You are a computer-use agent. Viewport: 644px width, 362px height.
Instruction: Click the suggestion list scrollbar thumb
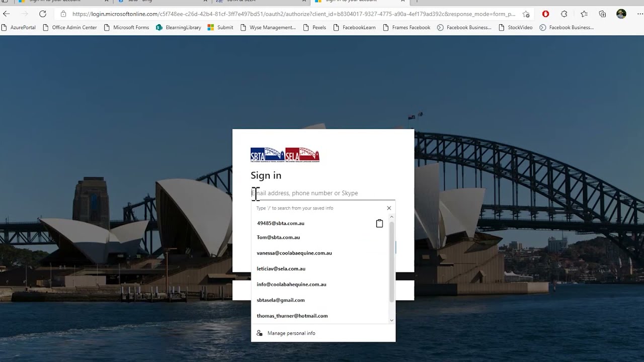point(391,261)
